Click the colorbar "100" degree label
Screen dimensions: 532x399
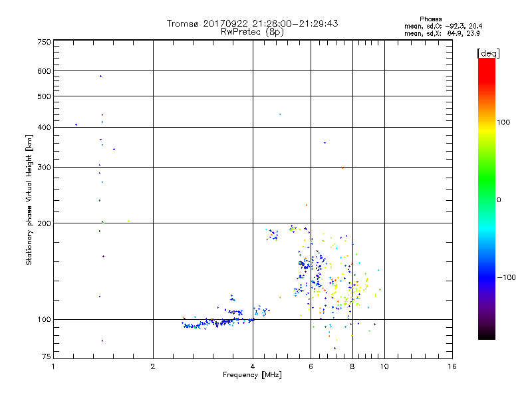tap(503, 122)
